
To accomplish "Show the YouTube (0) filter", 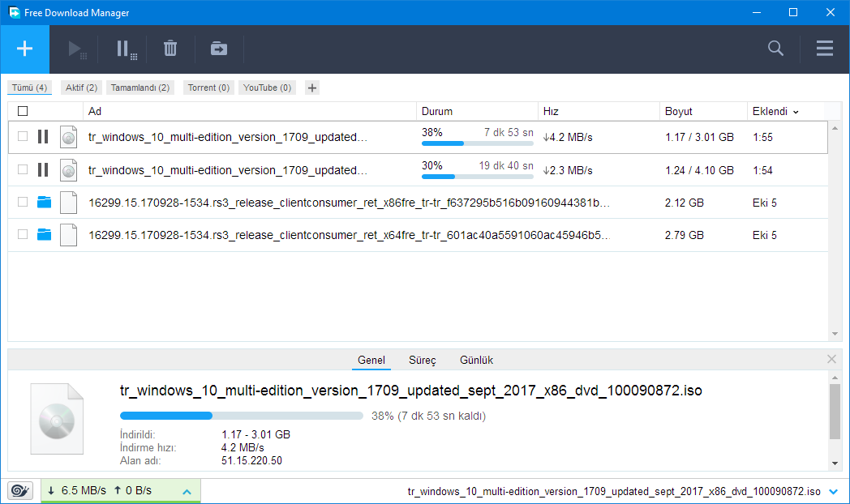I will point(268,88).
